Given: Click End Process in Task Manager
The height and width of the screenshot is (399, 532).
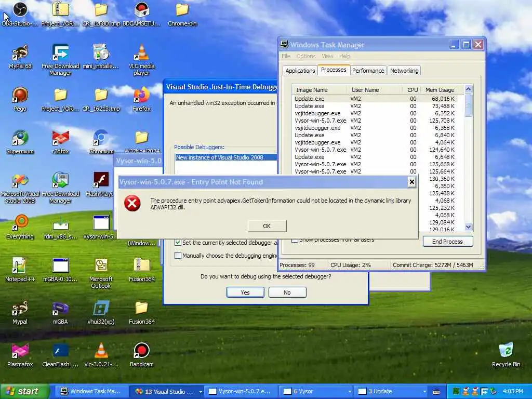Looking at the screenshot, I should [447, 242].
